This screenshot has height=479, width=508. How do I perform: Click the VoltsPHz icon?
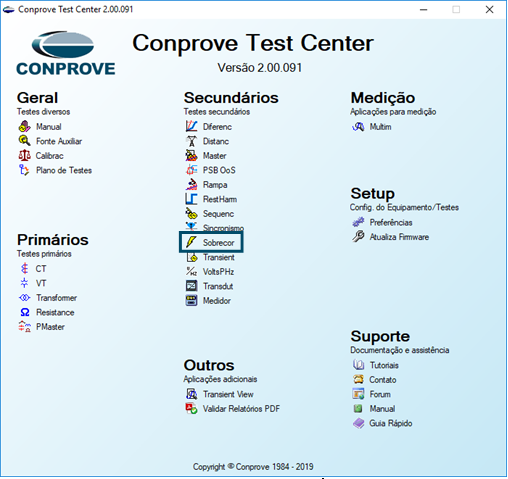pyautogui.click(x=191, y=272)
